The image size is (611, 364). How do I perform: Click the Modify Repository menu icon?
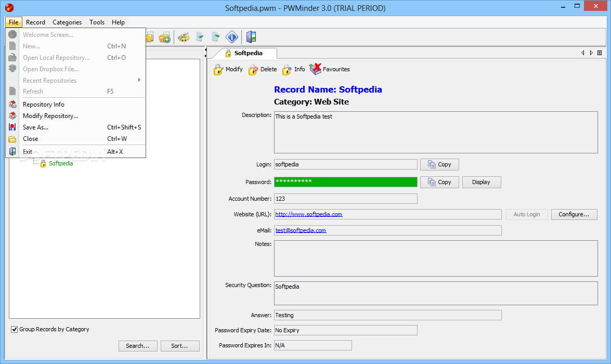(x=12, y=116)
